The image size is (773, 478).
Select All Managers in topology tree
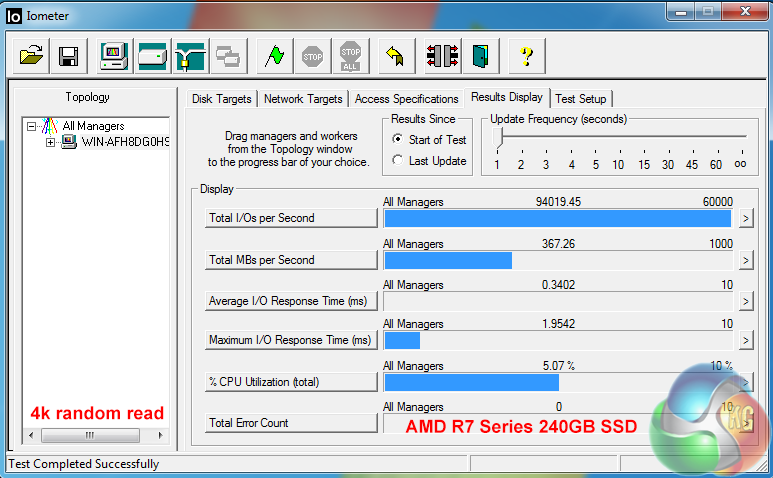click(93, 126)
